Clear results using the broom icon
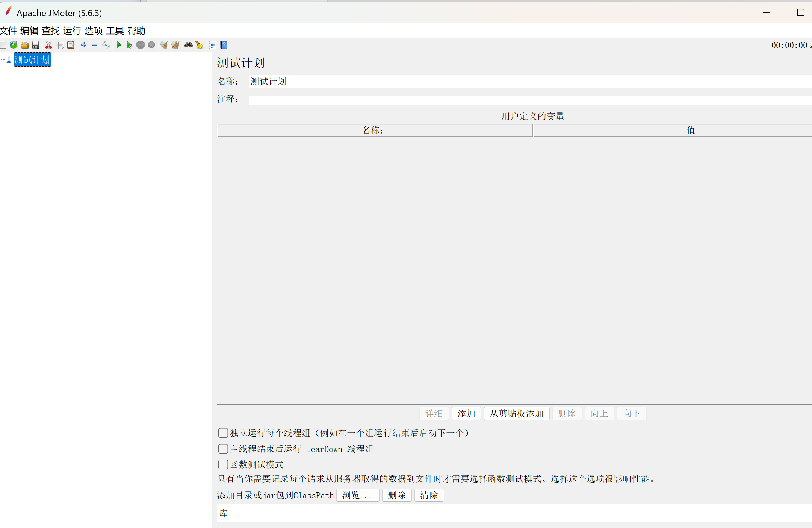812x528 pixels. (199, 45)
